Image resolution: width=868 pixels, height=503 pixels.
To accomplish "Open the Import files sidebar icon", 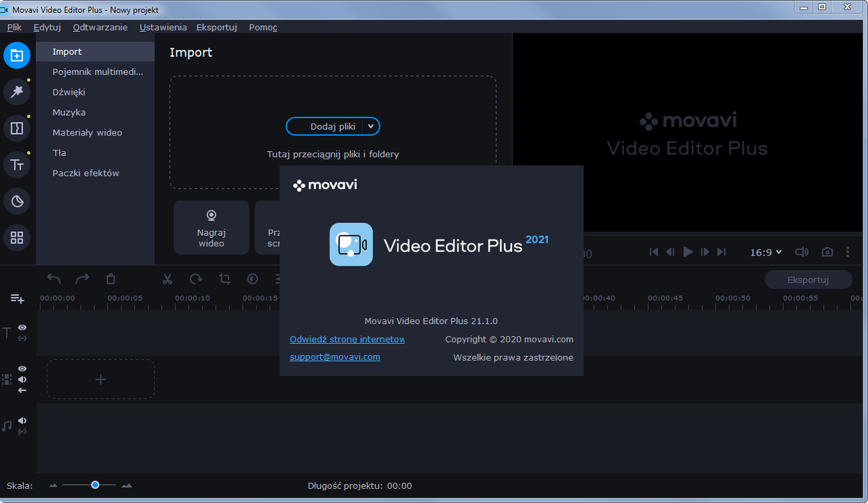I will pyautogui.click(x=17, y=55).
